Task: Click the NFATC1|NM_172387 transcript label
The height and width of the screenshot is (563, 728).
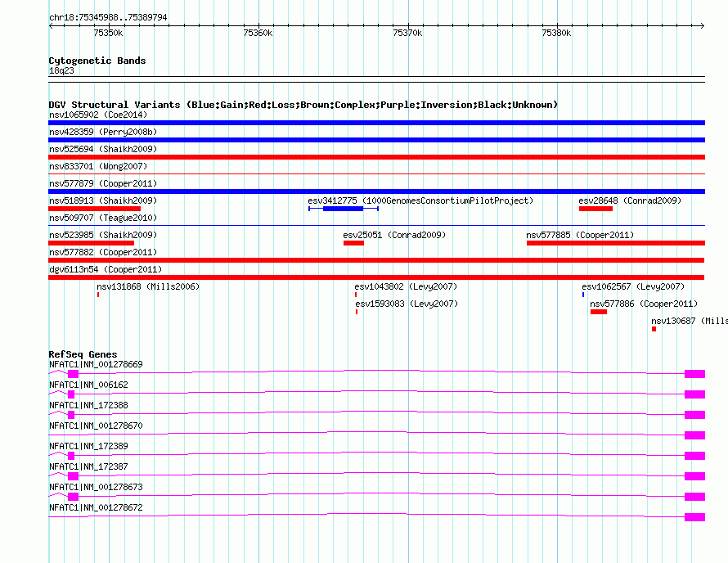Action: tap(88, 466)
